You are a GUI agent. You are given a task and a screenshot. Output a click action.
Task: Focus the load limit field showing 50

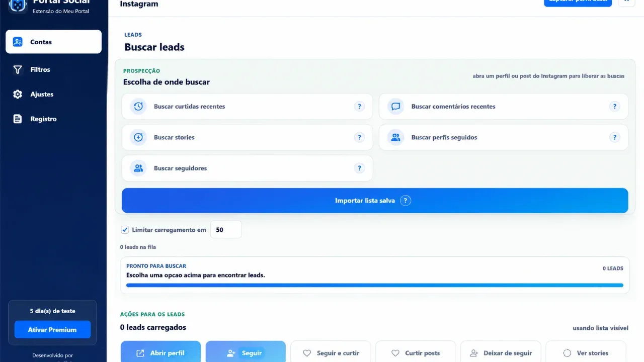point(226,230)
